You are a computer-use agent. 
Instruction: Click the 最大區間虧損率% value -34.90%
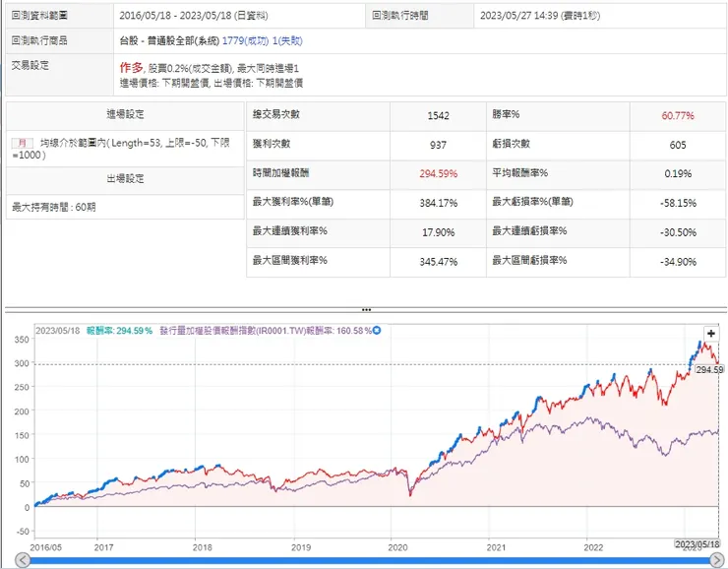tap(678, 262)
